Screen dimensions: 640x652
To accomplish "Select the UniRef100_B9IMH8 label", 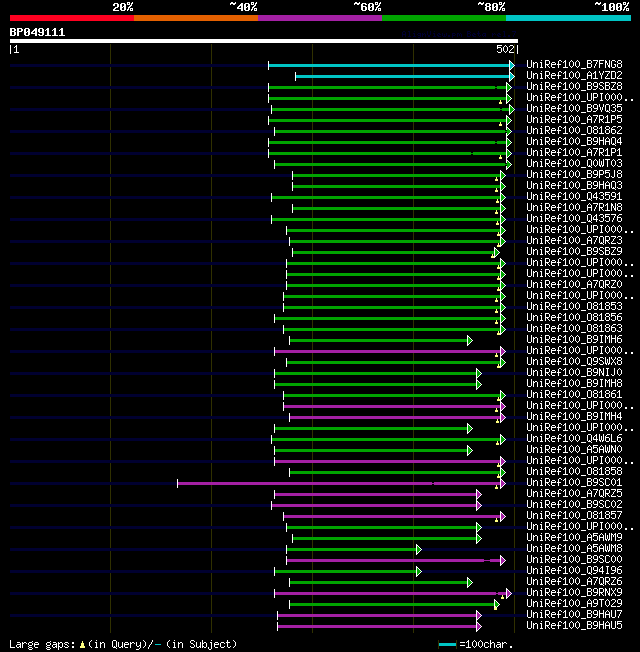I will coord(574,383).
